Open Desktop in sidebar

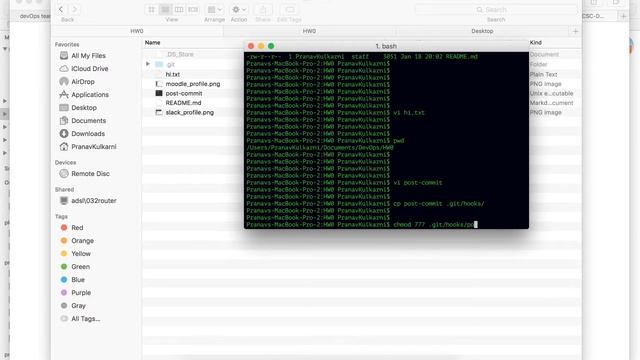[x=84, y=108]
